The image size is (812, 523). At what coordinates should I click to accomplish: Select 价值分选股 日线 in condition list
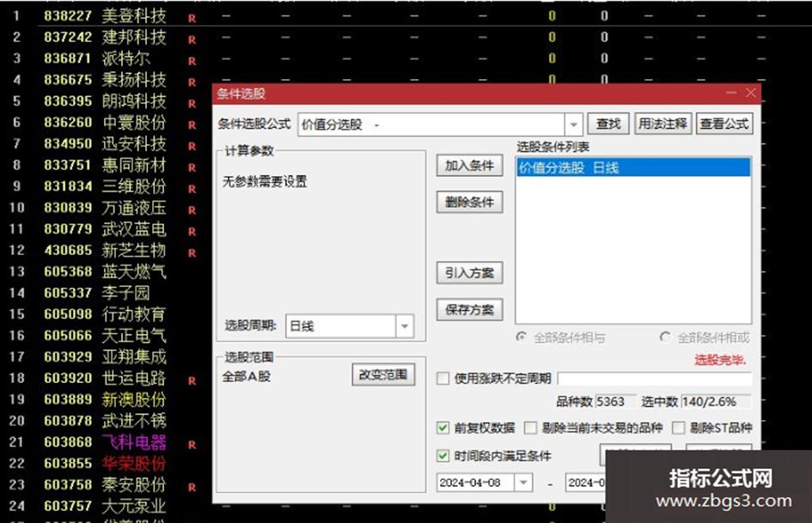(633, 167)
